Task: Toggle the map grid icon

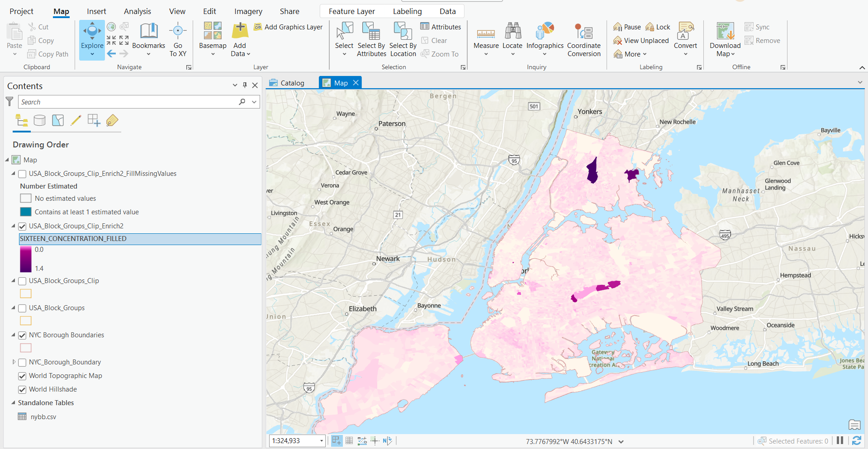Action: tap(349, 441)
